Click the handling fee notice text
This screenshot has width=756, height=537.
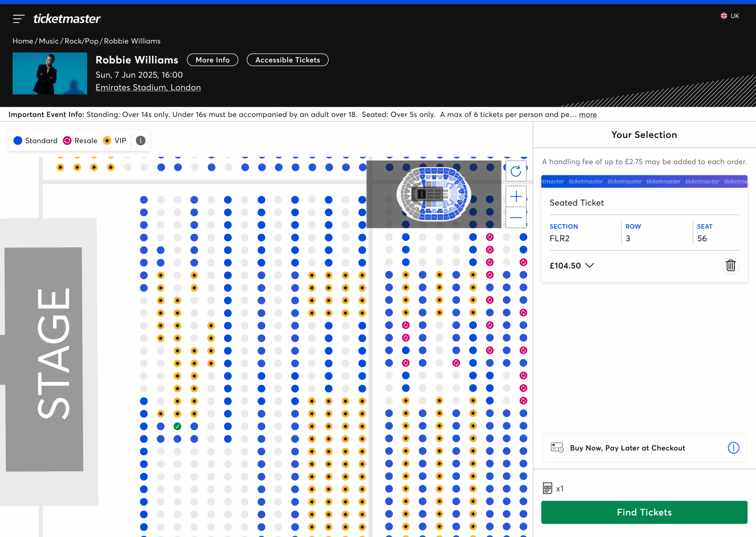644,162
